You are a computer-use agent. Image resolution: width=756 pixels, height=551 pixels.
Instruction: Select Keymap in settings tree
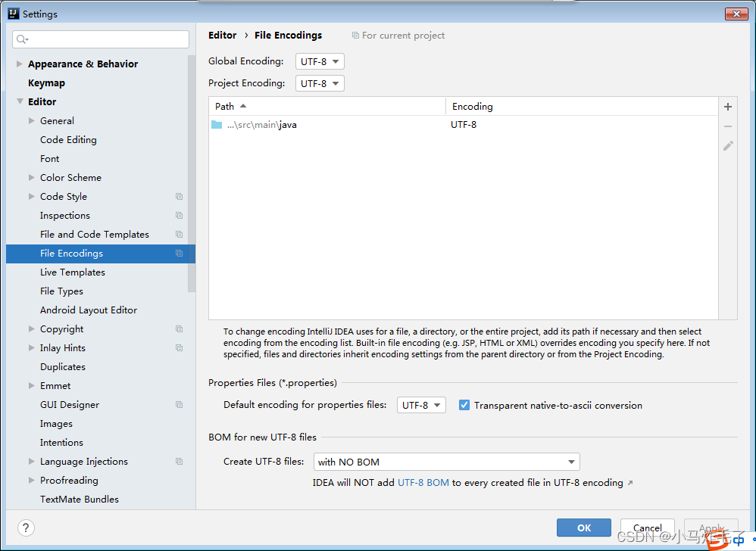(x=46, y=82)
